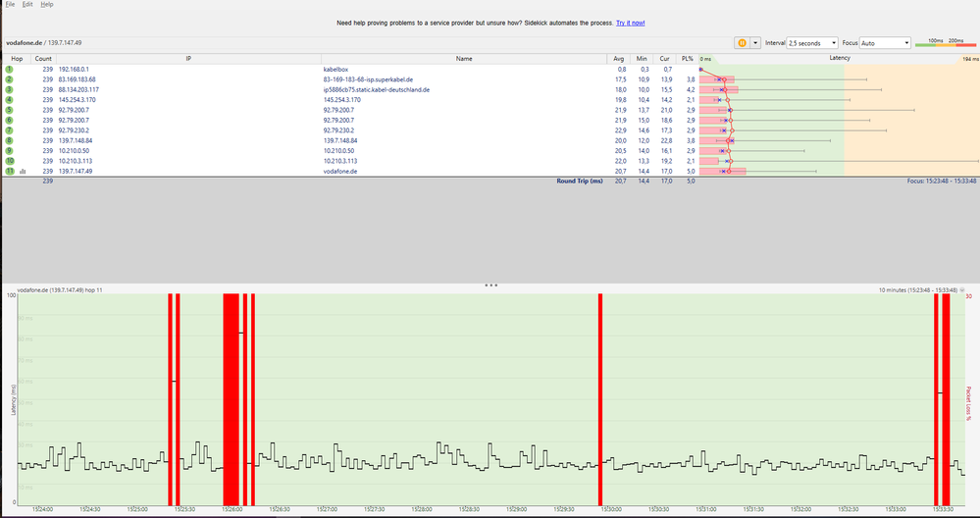The image size is (980, 518).
Task: Select IP address 88.134.203.117
Action: 78,90
